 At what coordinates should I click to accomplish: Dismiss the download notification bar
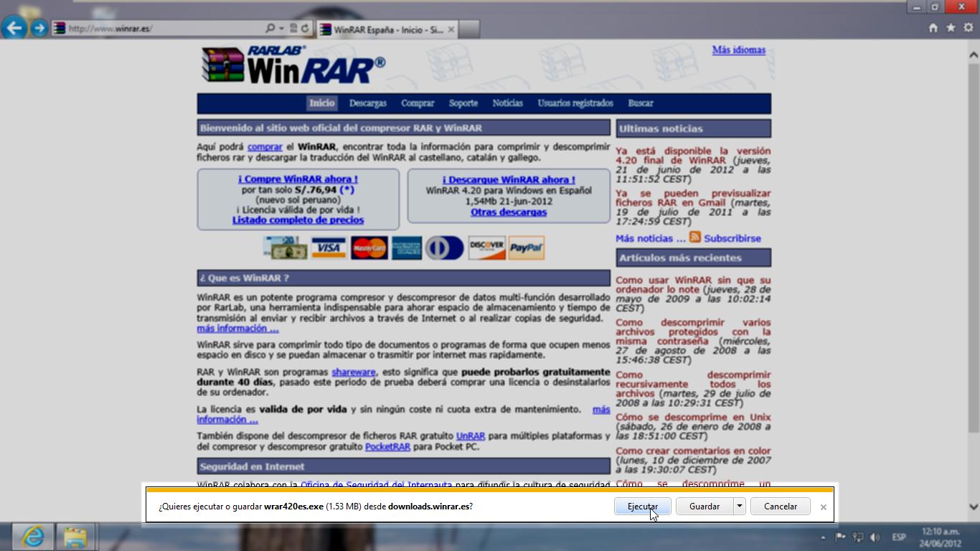pos(823,507)
